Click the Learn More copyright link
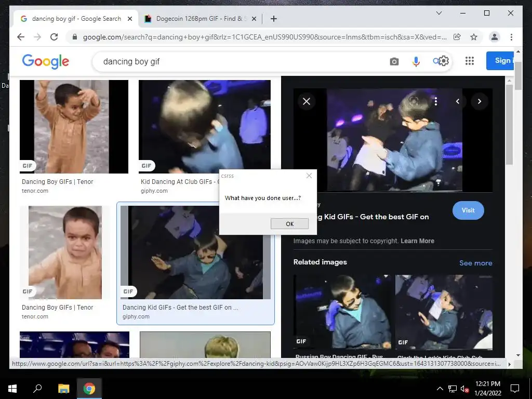 coord(417,241)
